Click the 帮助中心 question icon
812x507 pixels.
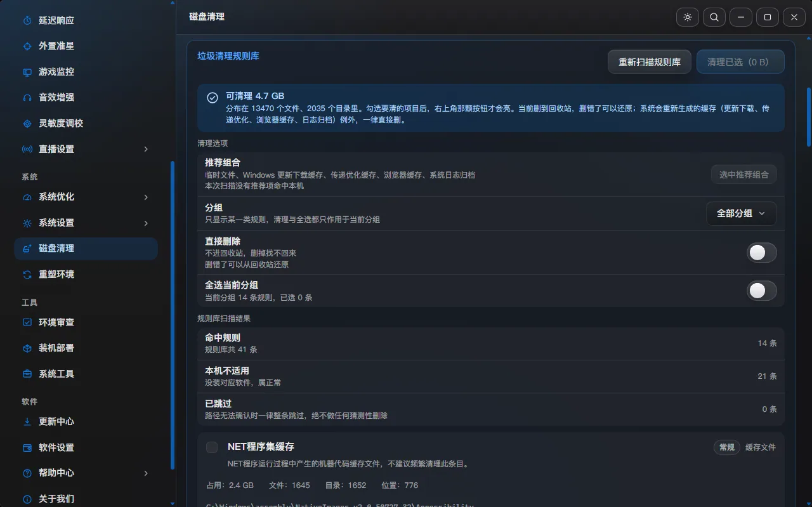(x=27, y=473)
